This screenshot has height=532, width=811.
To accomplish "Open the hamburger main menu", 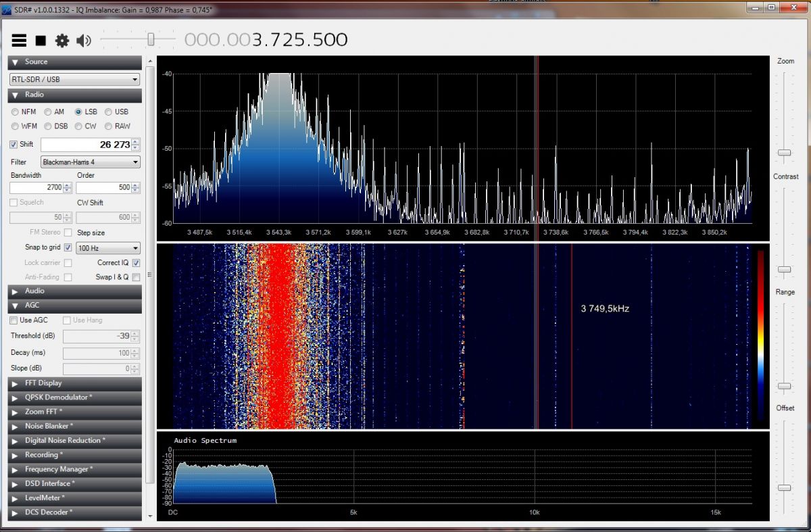I will 19,41.
